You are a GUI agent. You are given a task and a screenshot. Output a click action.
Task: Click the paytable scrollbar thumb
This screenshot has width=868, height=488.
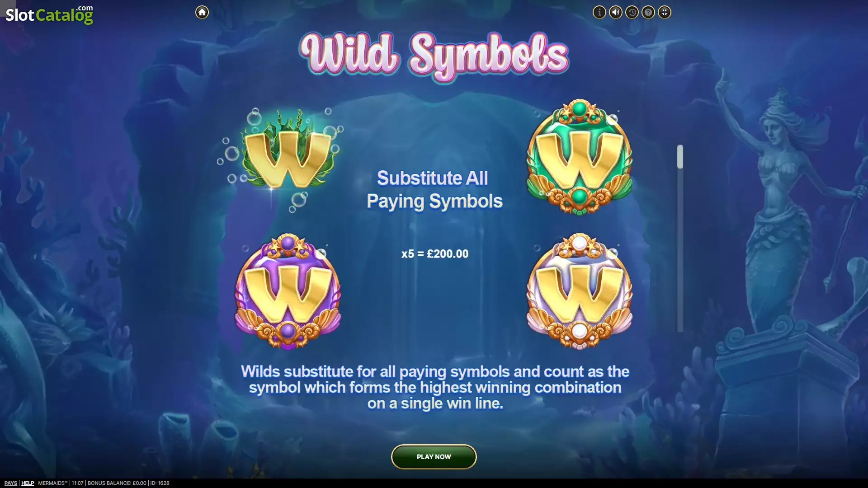tap(680, 157)
